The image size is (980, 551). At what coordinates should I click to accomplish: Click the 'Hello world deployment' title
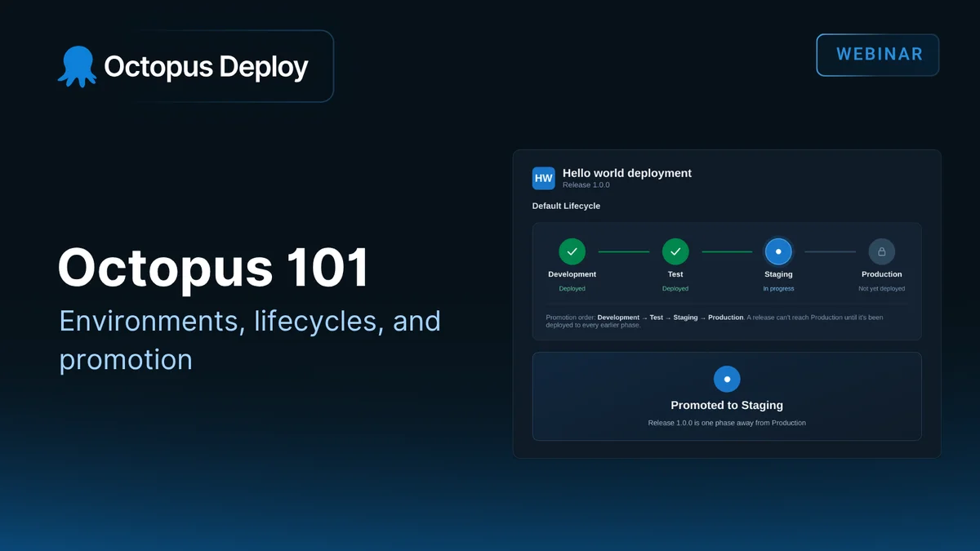tap(627, 173)
